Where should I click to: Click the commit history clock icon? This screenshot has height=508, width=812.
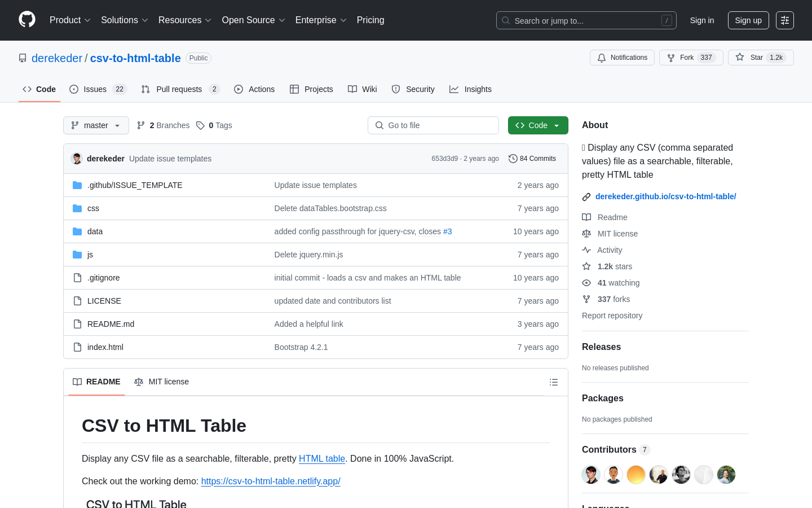513,159
